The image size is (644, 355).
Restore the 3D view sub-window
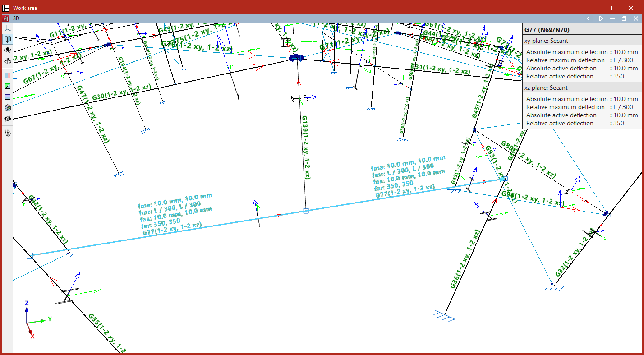pos(624,18)
